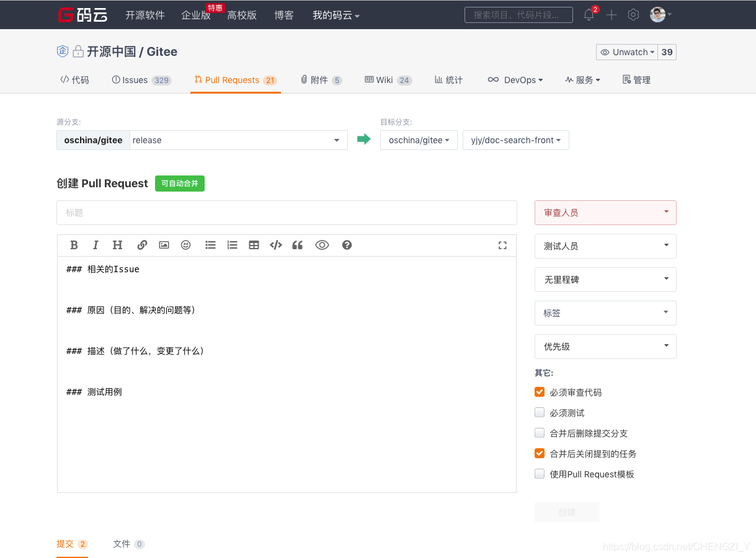Insert a heading with the H icon
Screen dimensions: 756x558
117,245
